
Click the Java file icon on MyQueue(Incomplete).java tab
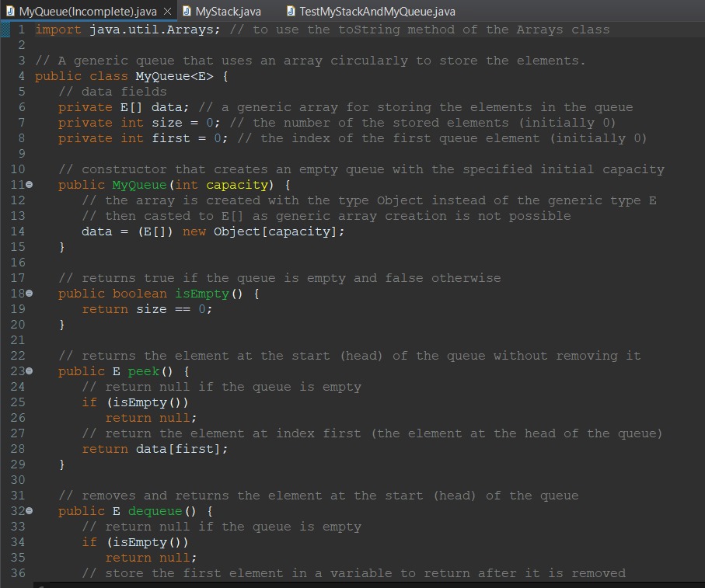coord(9,12)
